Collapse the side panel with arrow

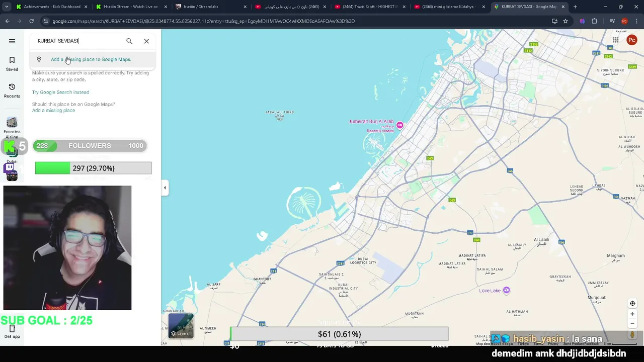pyautogui.click(x=165, y=188)
